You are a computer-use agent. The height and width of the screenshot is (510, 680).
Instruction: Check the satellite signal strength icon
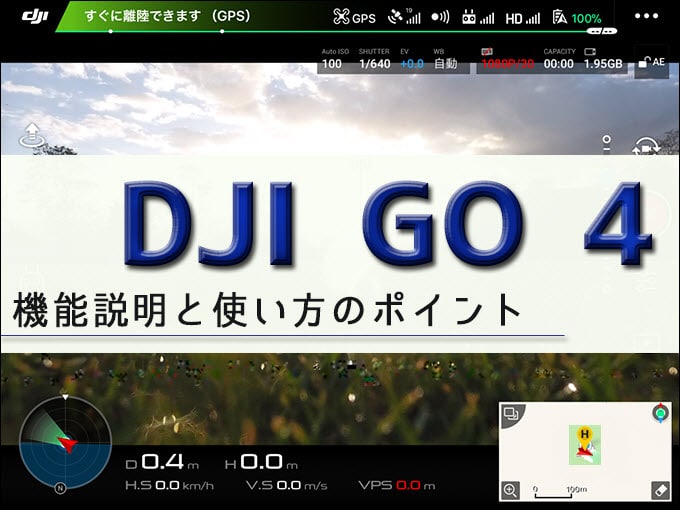(x=404, y=16)
